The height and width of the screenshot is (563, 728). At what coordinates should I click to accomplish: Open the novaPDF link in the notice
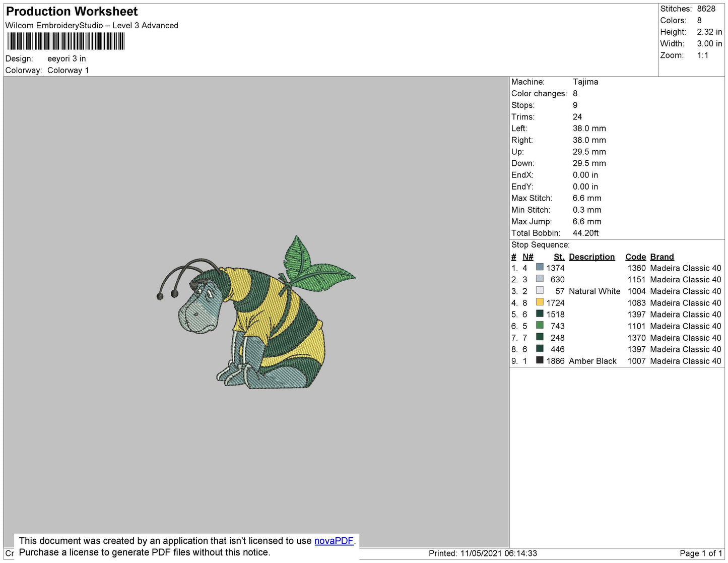point(334,541)
